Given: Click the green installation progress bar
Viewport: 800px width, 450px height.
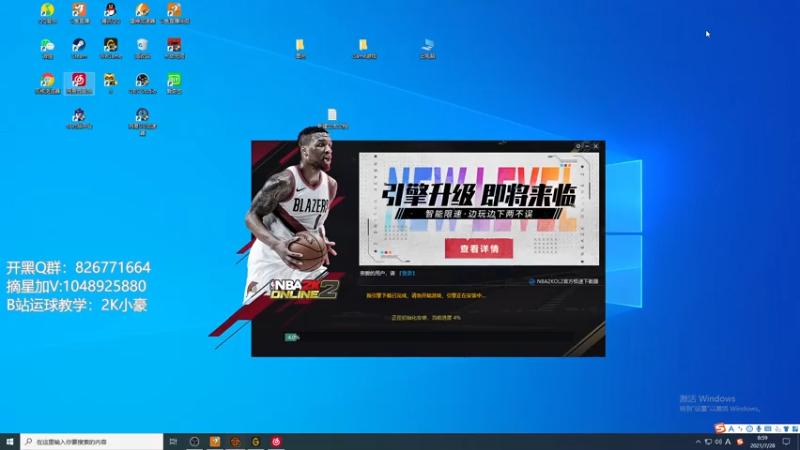Looking at the screenshot, I should click(292, 337).
